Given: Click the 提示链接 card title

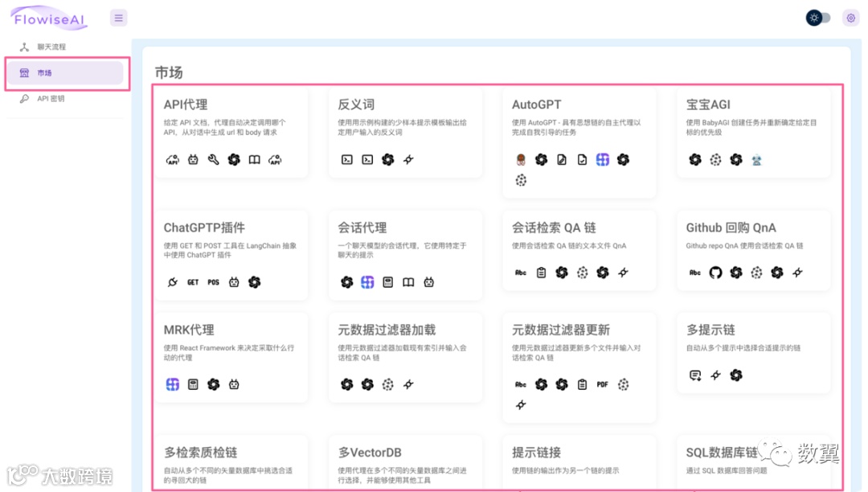Looking at the screenshot, I should (x=536, y=453).
